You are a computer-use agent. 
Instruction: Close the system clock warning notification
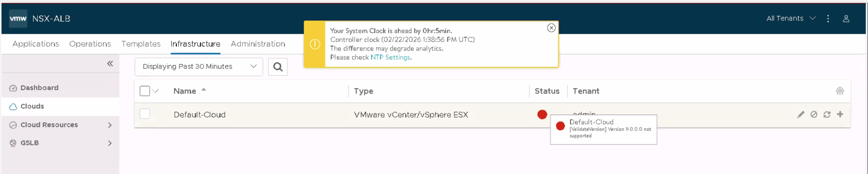pos(551,28)
